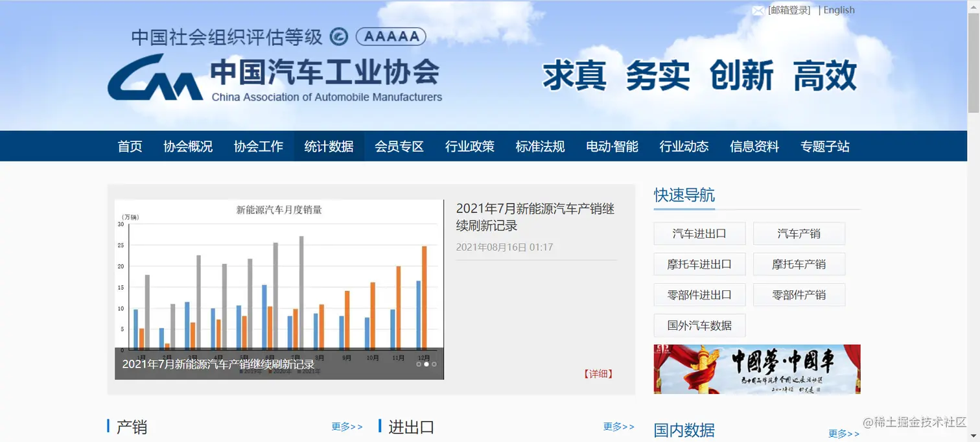This screenshot has width=980, height=442.
Task: Click the envelope mailbox icon at top right
Action: point(758,10)
